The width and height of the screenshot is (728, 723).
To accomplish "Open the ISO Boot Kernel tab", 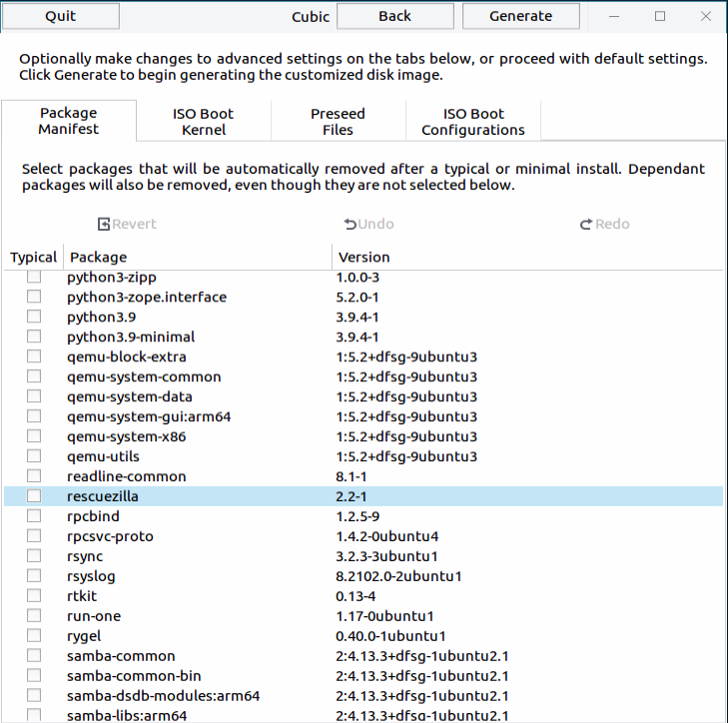I will [204, 122].
